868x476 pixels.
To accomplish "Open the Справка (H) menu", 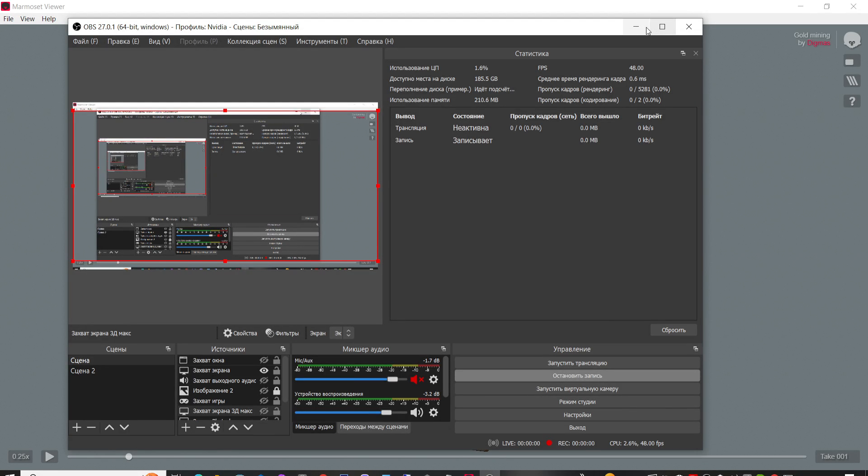I will click(375, 42).
